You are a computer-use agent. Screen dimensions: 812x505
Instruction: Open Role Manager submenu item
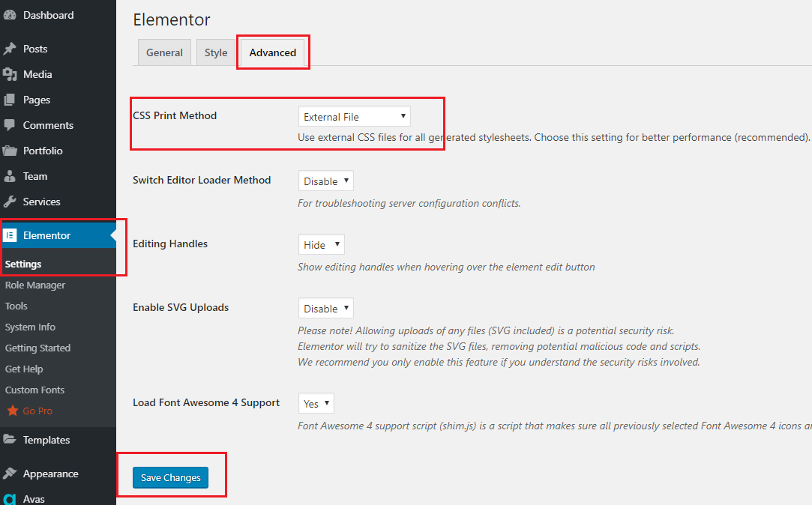35,285
